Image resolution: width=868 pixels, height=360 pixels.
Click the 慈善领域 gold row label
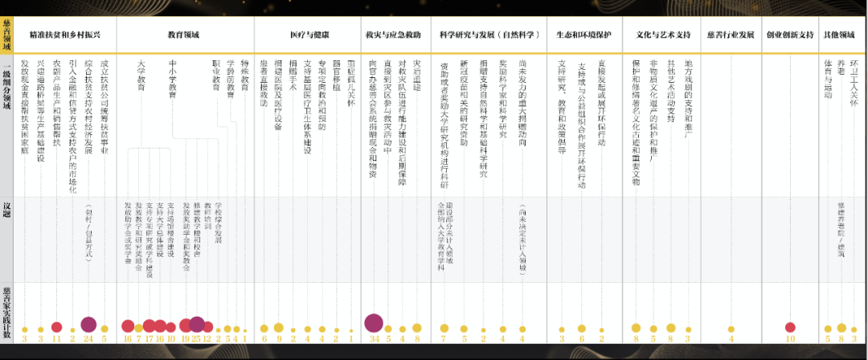coord(7,35)
